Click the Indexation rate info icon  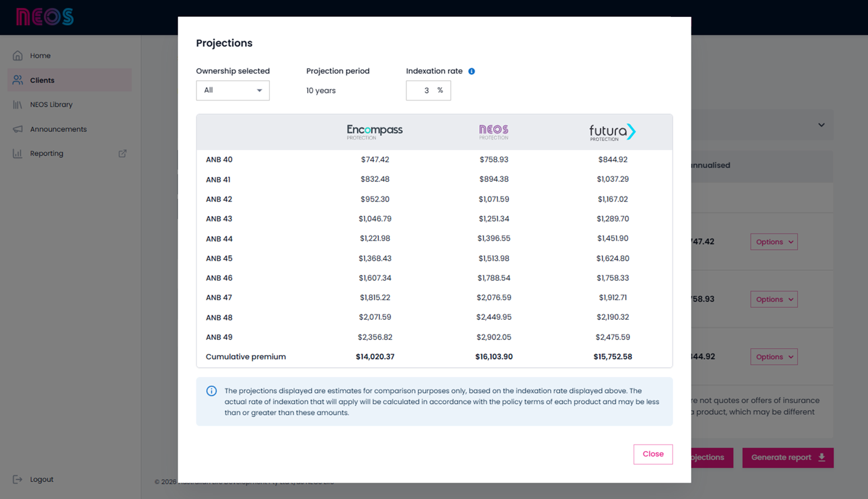coord(471,71)
